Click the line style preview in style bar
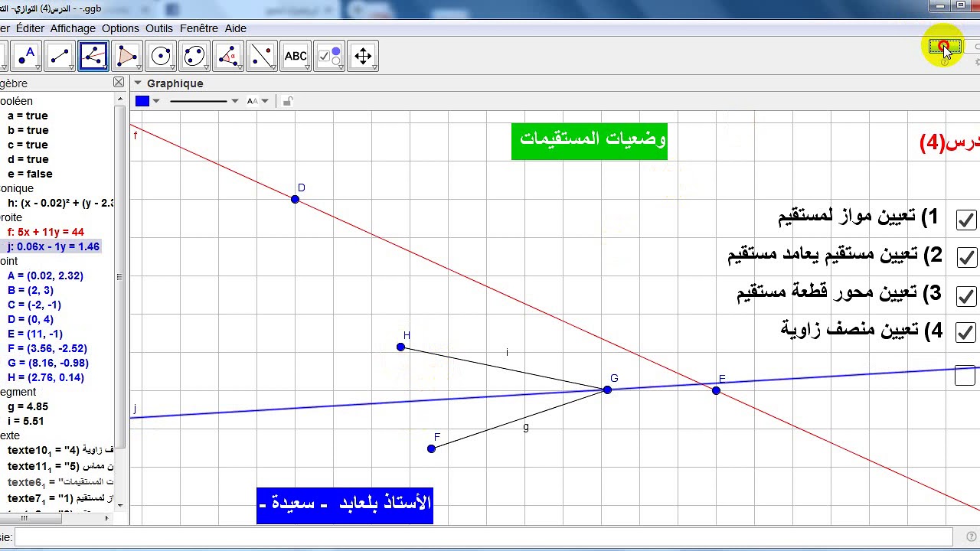This screenshot has height=551, width=980. coord(198,101)
